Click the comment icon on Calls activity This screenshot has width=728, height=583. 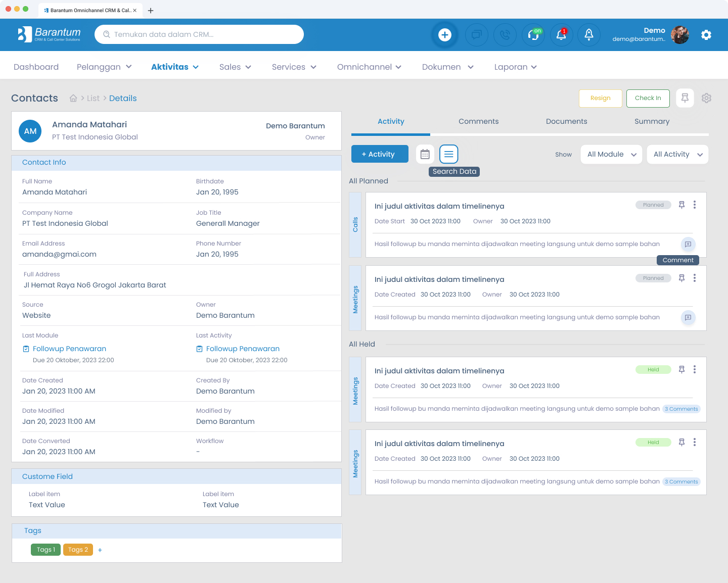688,245
